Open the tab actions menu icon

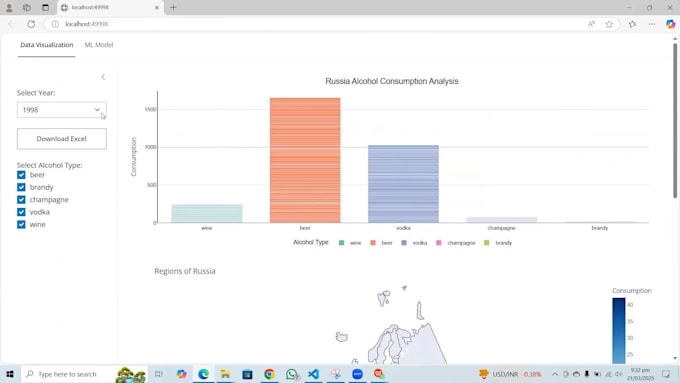[45, 7]
